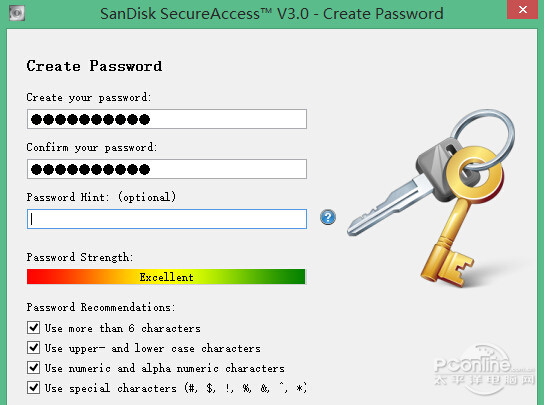Toggle 'Use numeric and alpha numeric characters' checkbox

33,368
